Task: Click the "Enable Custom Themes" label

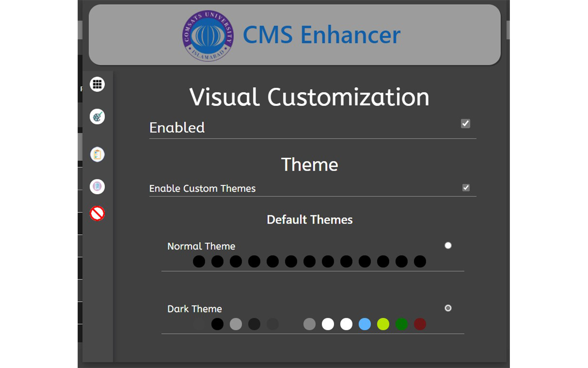Action: pyautogui.click(x=203, y=188)
